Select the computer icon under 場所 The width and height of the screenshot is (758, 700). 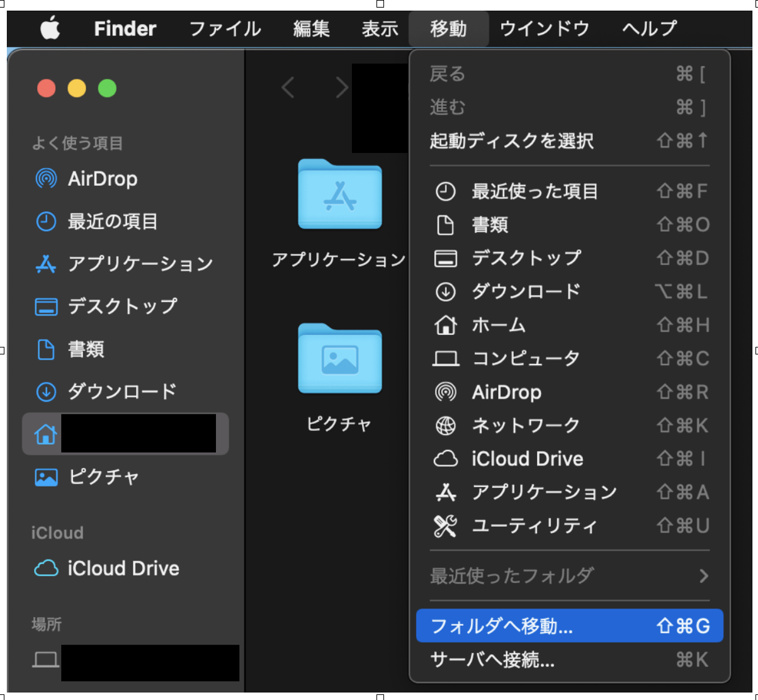click(46, 660)
